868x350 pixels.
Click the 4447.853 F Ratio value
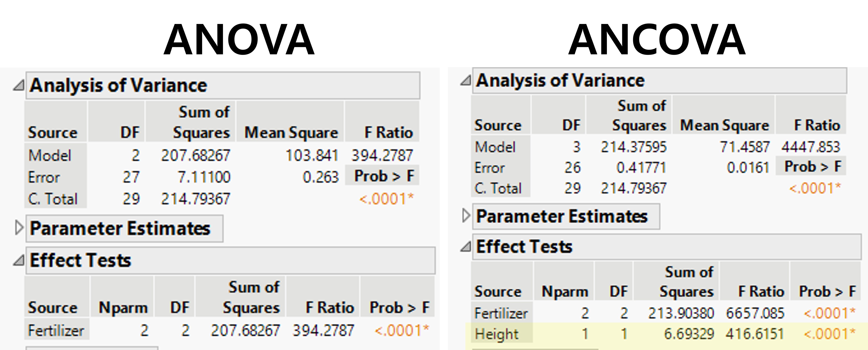pos(810,147)
